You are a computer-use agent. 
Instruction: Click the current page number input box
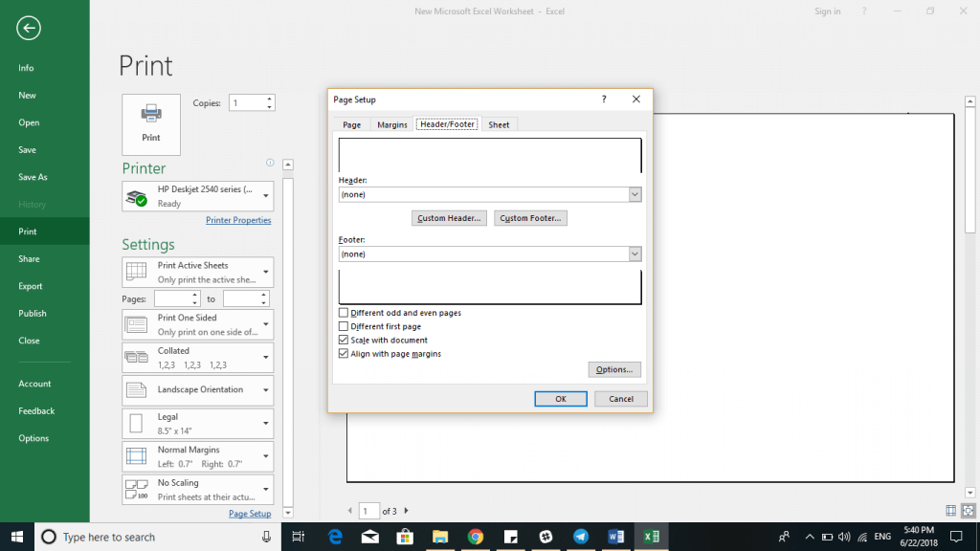368,511
